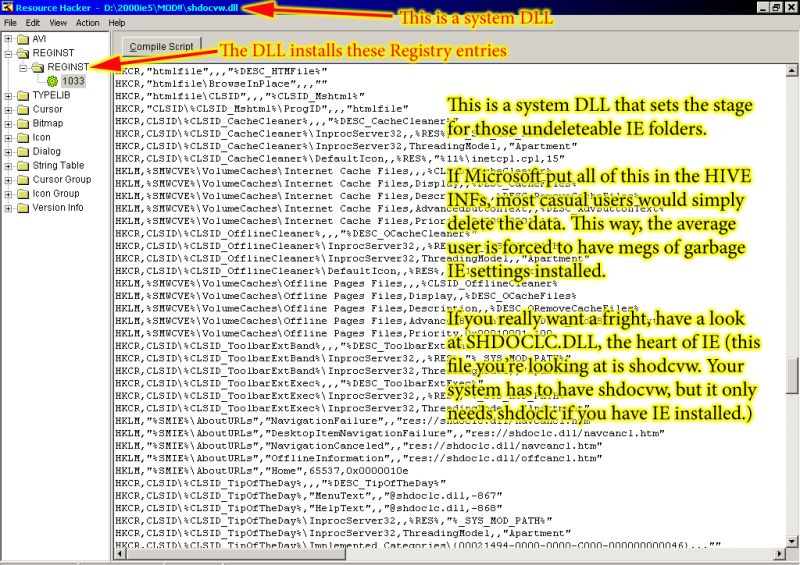Open the Action menu
This screenshot has height=565, width=800.
(x=87, y=22)
